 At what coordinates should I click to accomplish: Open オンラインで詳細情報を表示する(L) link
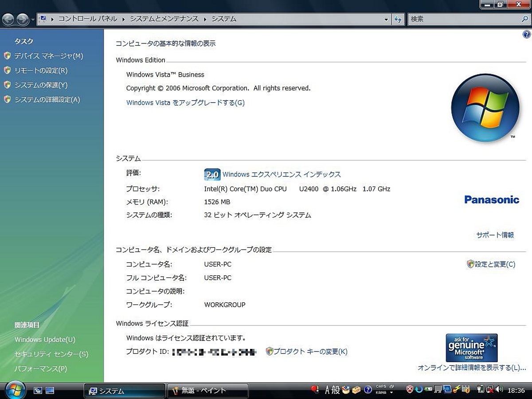[x=472, y=368]
